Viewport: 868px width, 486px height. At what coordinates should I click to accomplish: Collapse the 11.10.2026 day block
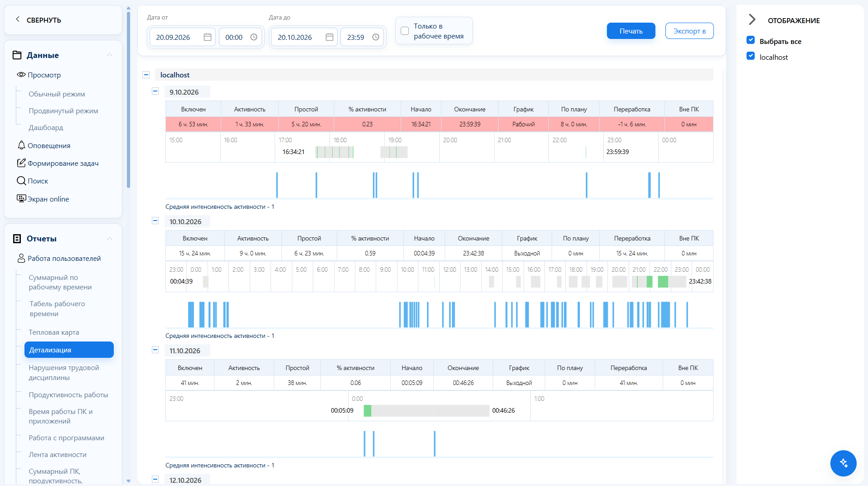155,350
